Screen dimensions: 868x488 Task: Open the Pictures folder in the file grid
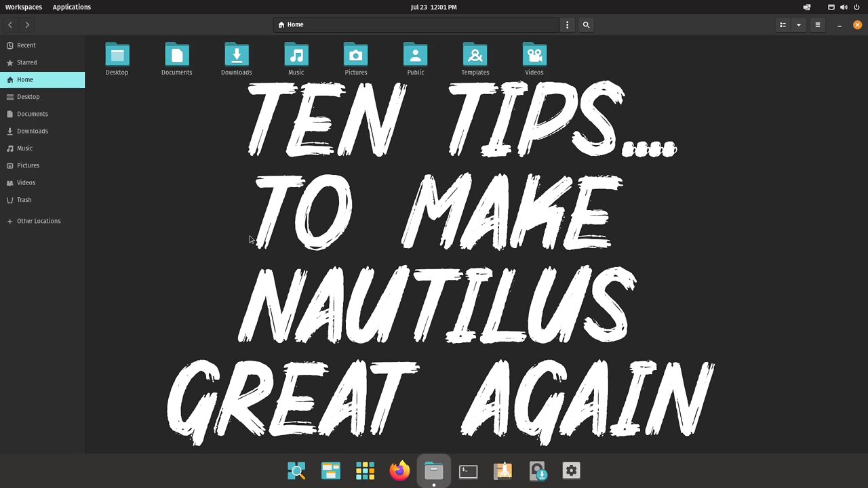(x=355, y=59)
